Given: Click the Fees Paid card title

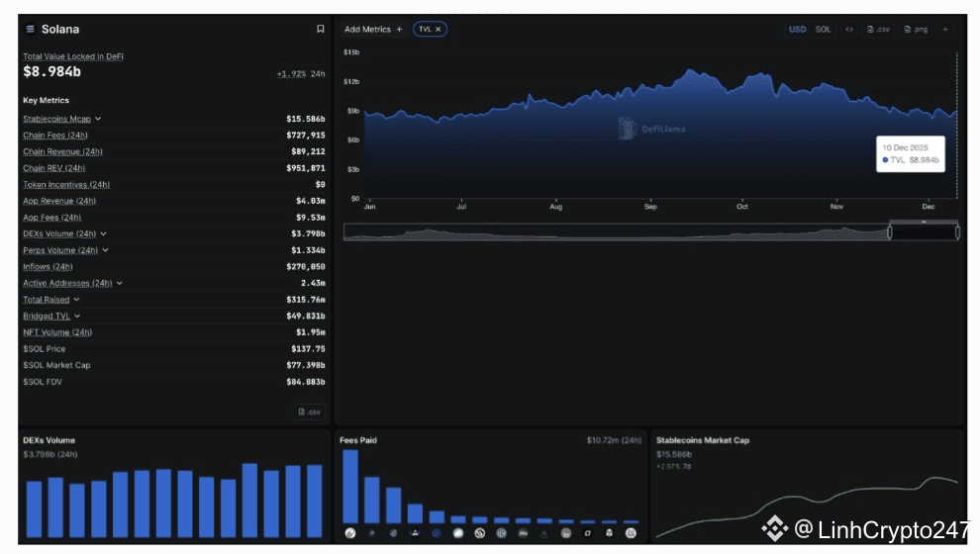Looking at the screenshot, I should click(x=358, y=440).
